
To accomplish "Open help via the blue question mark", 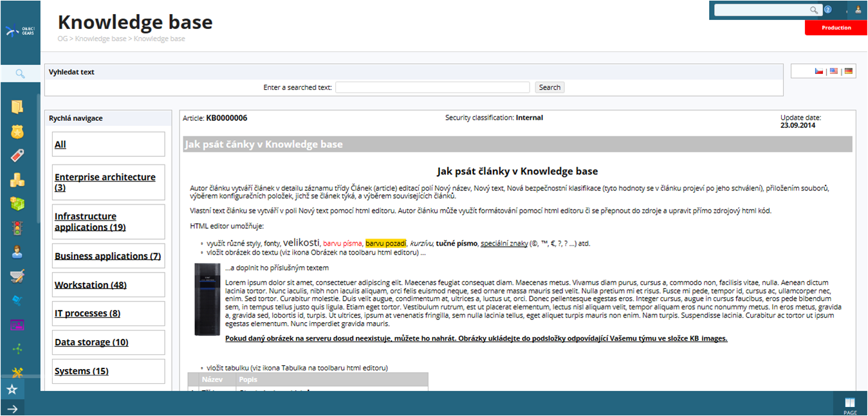I will 828,10.
